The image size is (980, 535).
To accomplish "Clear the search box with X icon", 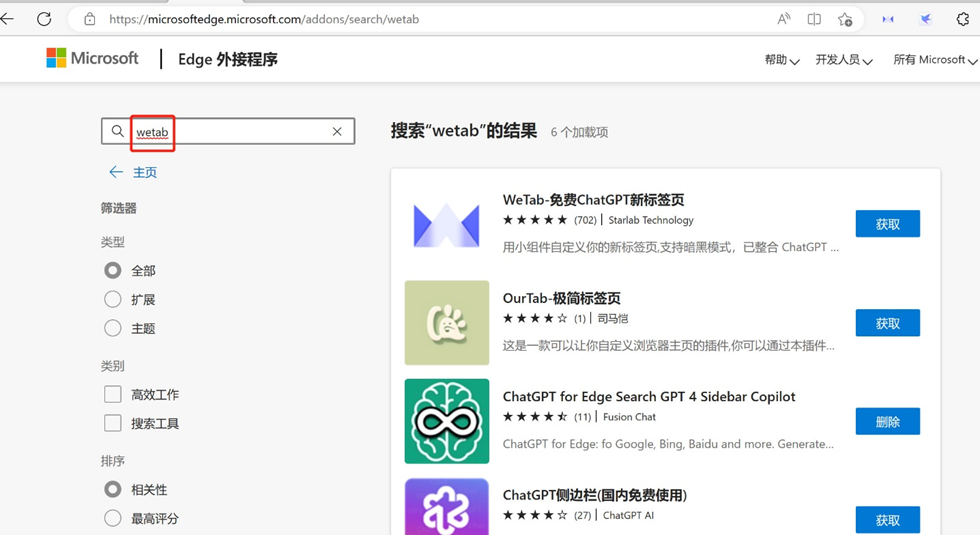I will [337, 131].
